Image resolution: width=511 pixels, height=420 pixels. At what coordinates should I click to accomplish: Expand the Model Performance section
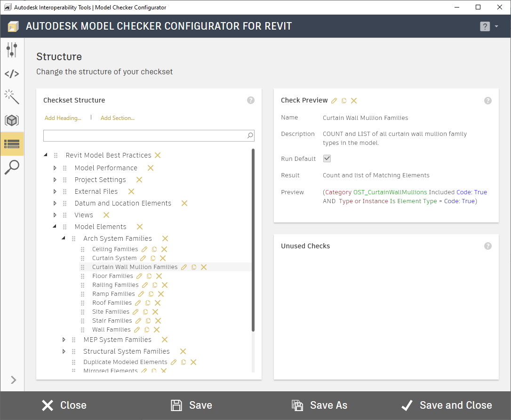point(55,168)
